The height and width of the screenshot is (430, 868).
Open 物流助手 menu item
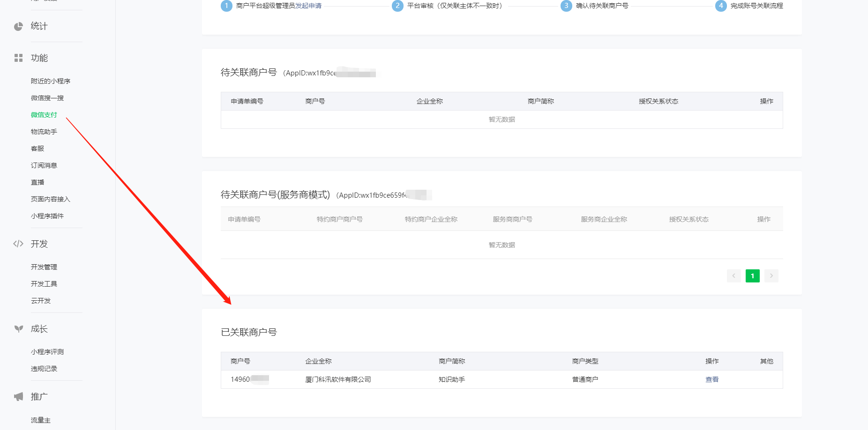(x=44, y=132)
